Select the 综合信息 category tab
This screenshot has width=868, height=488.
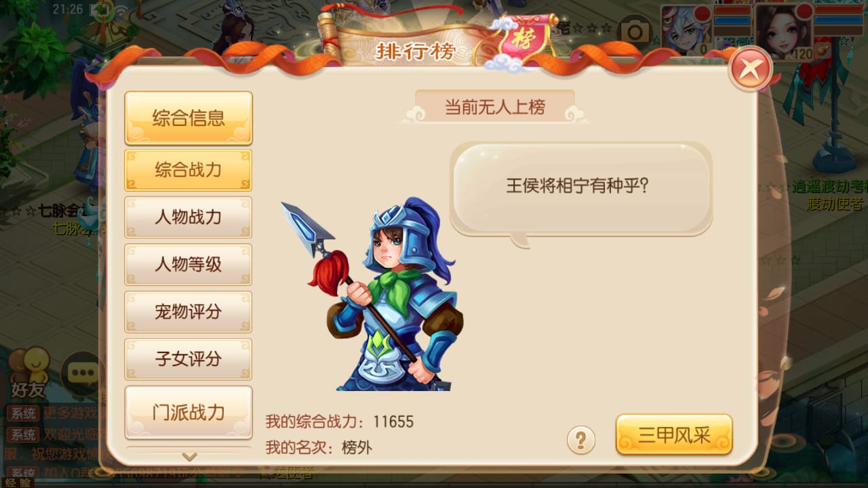[189, 118]
